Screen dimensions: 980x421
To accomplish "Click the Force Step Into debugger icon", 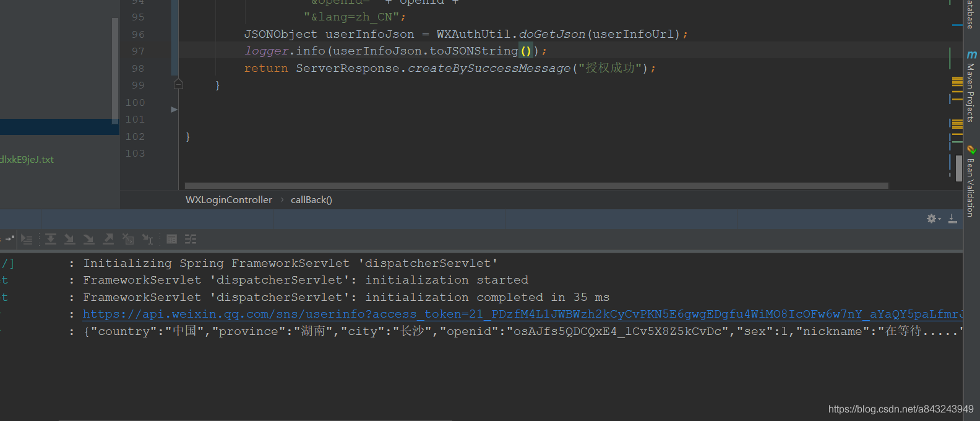I will point(89,239).
